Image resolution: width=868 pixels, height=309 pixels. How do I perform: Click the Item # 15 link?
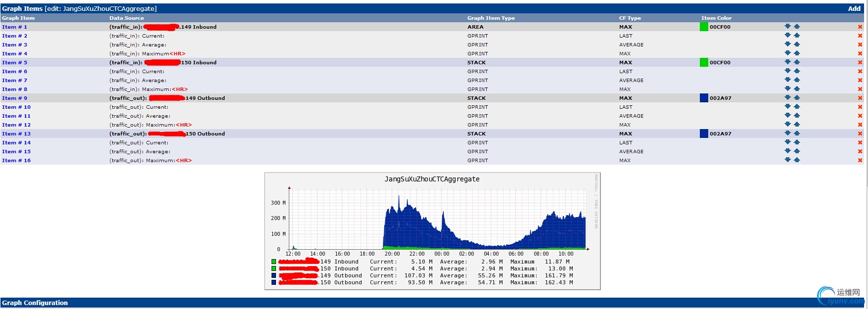pos(16,152)
